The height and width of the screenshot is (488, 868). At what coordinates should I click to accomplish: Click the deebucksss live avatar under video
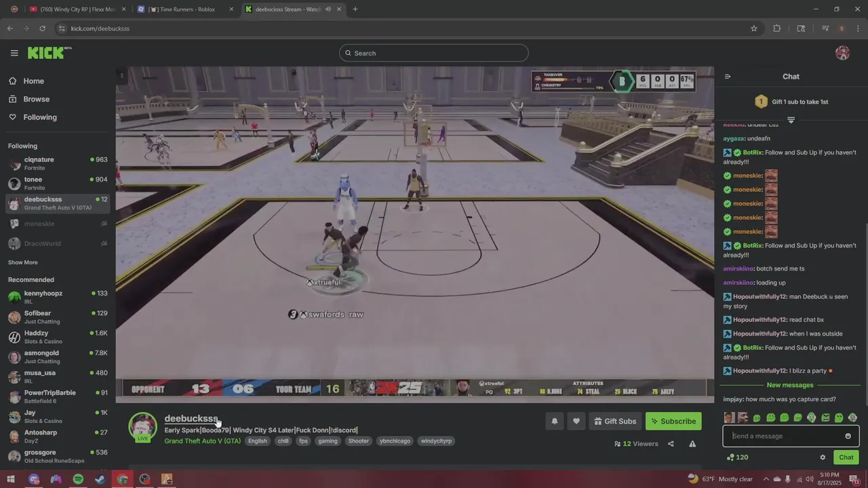pyautogui.click(x=142, y=427)
